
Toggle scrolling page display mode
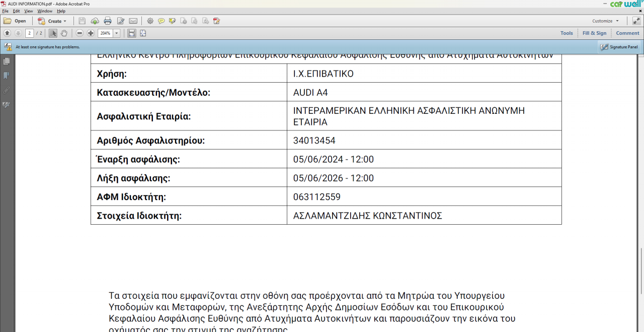tap(132, 33)
